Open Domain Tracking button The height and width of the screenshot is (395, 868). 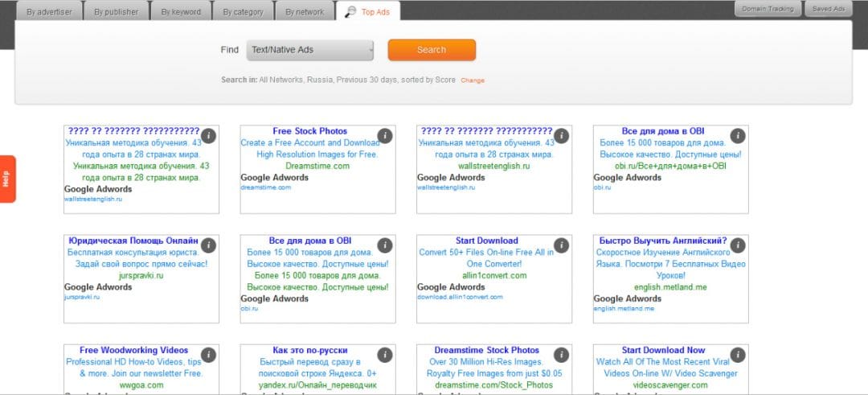pyautogui.click(x=768, y=9)
